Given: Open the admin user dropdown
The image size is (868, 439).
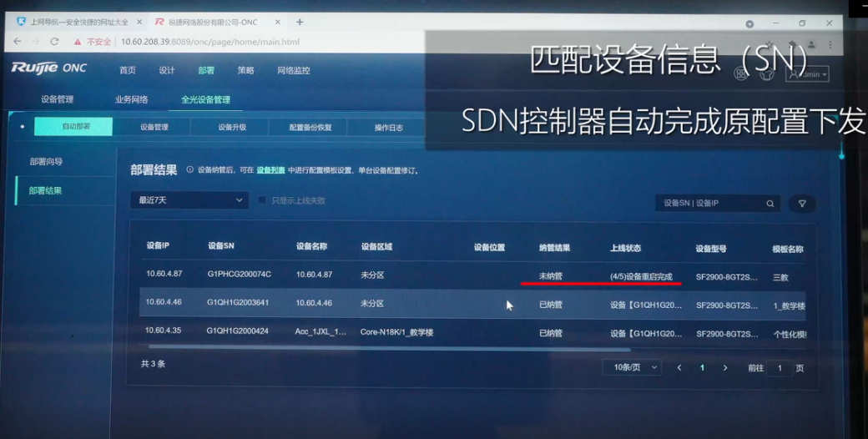Looking at the screenshot, I should point(808,75).
